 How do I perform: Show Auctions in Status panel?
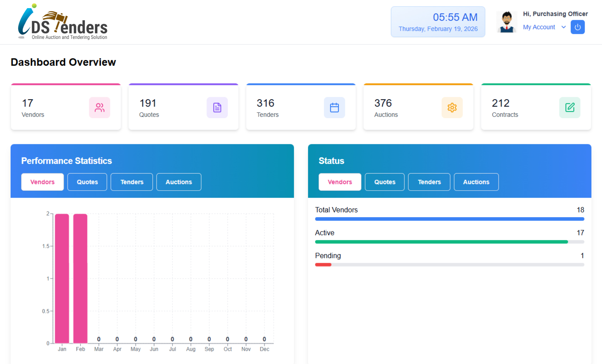476,182
